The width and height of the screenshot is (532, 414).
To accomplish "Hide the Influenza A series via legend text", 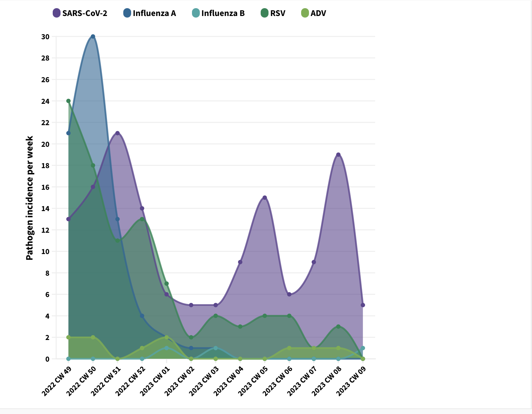I will [154, 13].
